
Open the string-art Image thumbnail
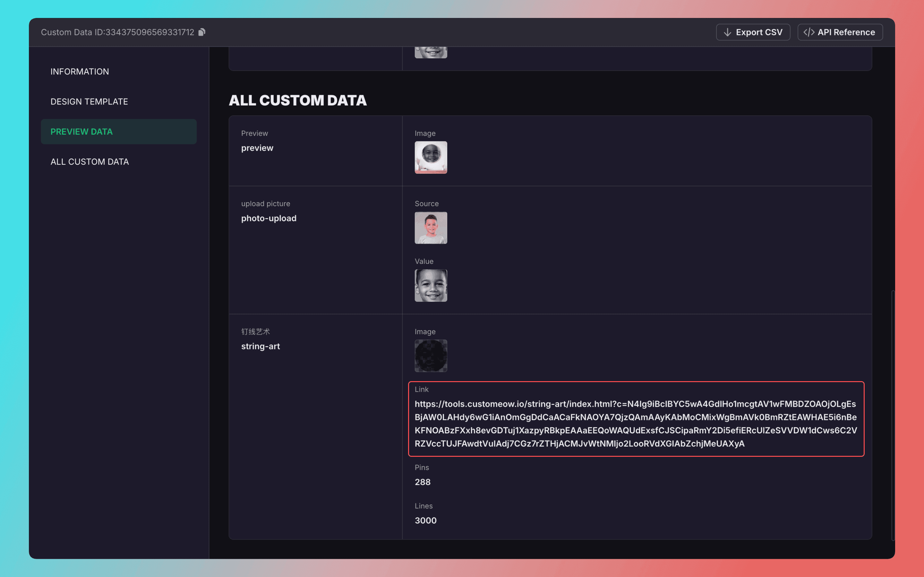(431, 356)
